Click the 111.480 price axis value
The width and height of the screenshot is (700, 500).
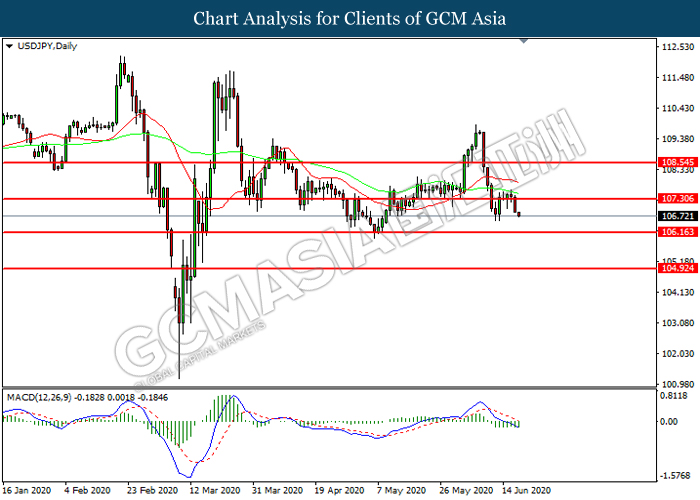coord(678,78)
